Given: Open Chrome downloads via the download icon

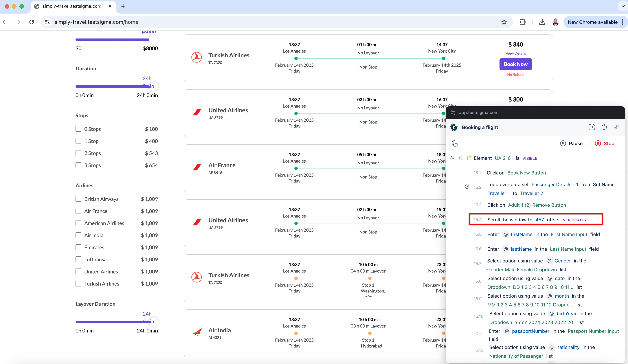Looking at the screenshot, I should 542,22.
